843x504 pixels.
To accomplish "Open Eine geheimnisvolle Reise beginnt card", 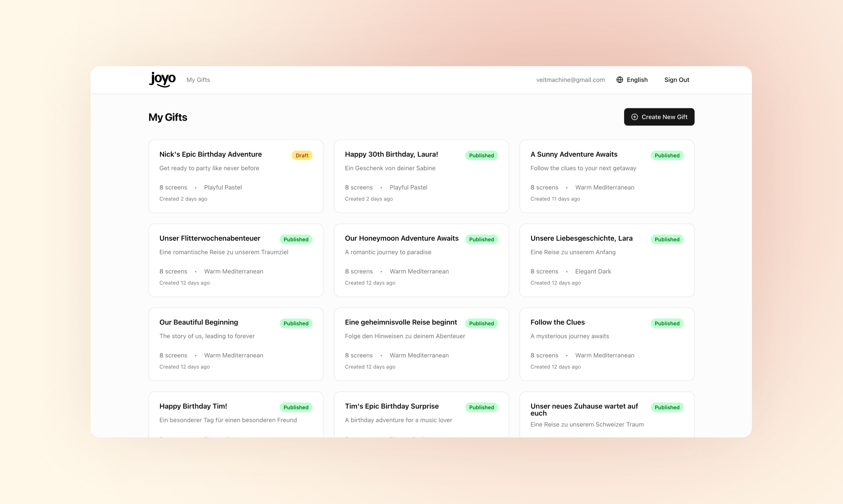I will (x=401, y=322).
